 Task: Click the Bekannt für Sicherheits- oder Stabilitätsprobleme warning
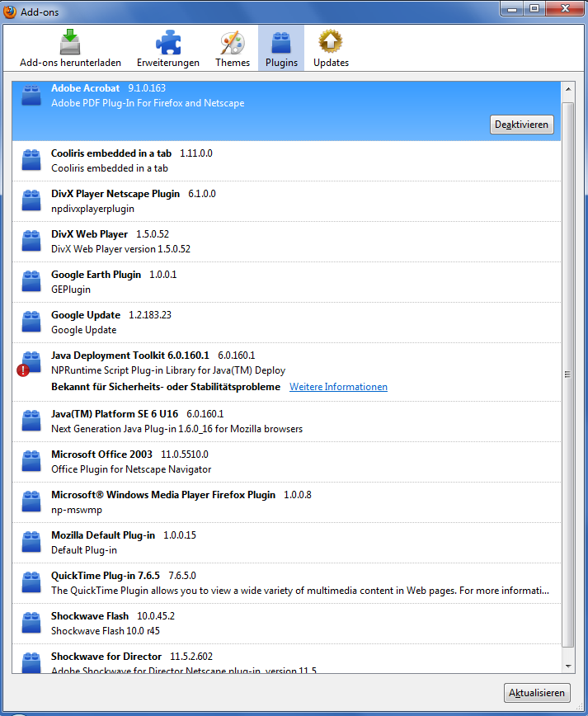click(x=166, y=387)
